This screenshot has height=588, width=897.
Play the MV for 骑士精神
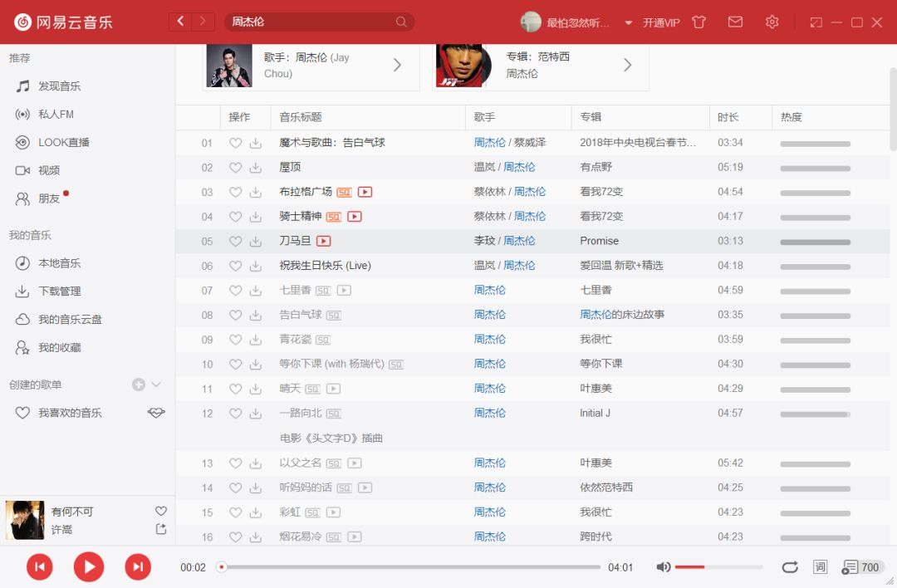click(355, 216)
